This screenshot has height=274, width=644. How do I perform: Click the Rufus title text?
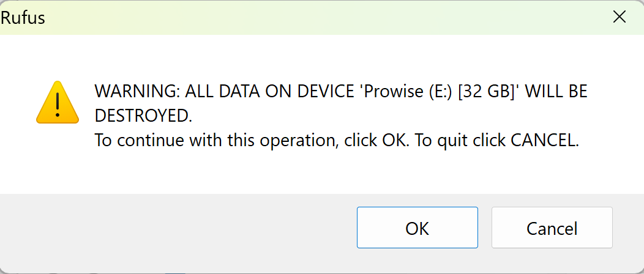pyautogui.click(x=23, y=18)
